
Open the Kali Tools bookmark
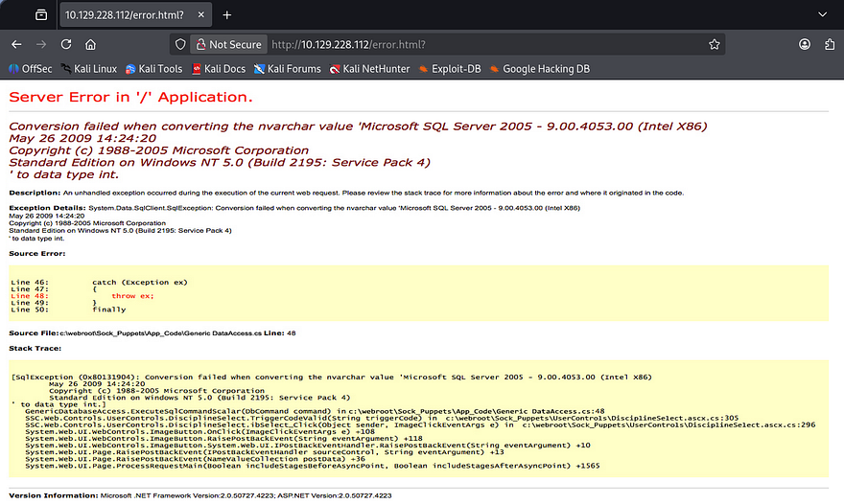tap(153, 69)
